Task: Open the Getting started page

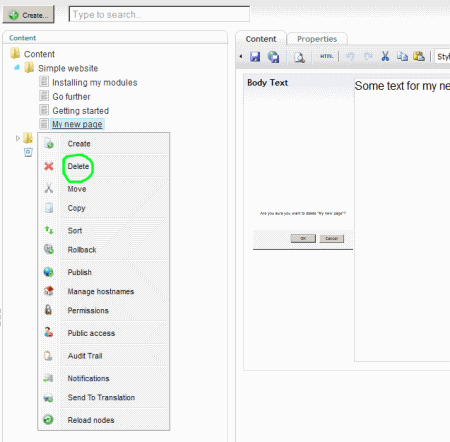Action: pos(81,111)
